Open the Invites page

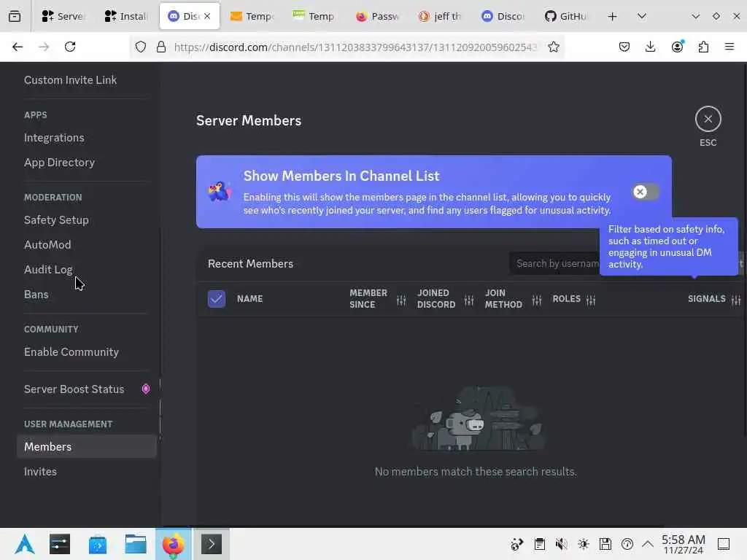[41, 472]
